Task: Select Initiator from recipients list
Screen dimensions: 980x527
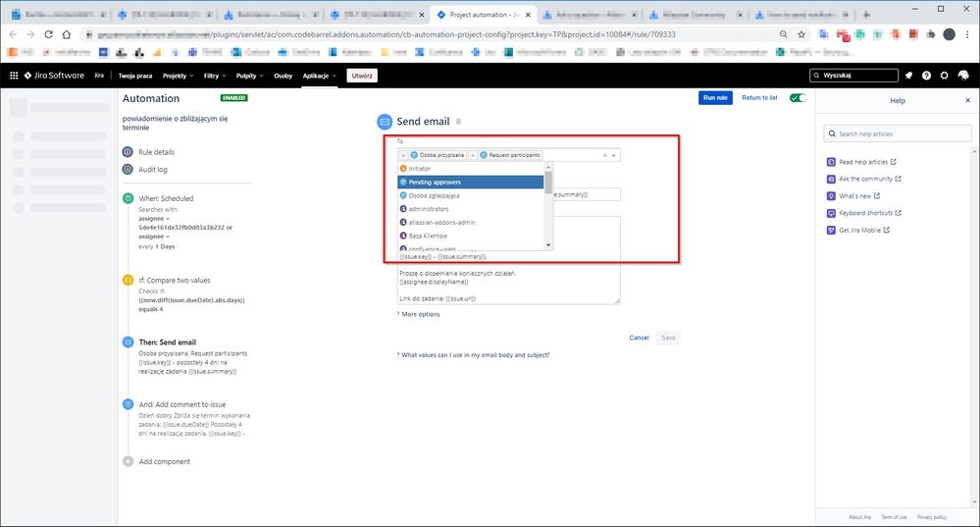Action: coord(471,169)
